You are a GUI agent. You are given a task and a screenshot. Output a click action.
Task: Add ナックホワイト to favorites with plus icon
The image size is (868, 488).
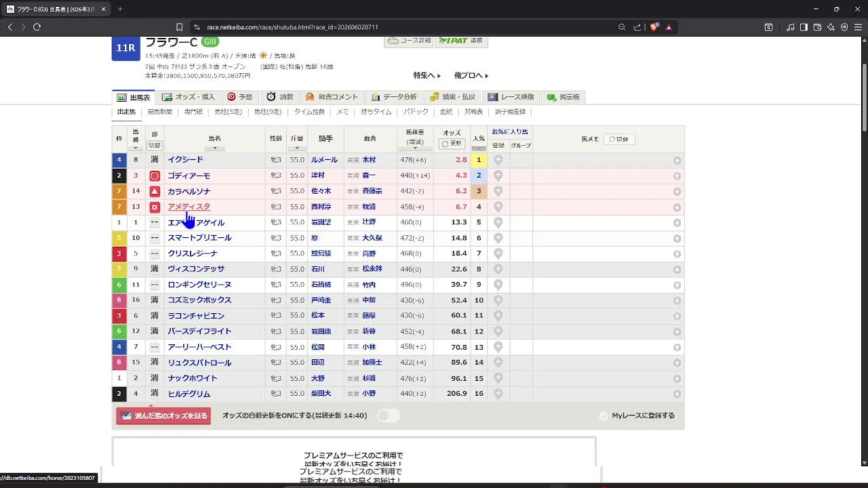pos(498,378)
